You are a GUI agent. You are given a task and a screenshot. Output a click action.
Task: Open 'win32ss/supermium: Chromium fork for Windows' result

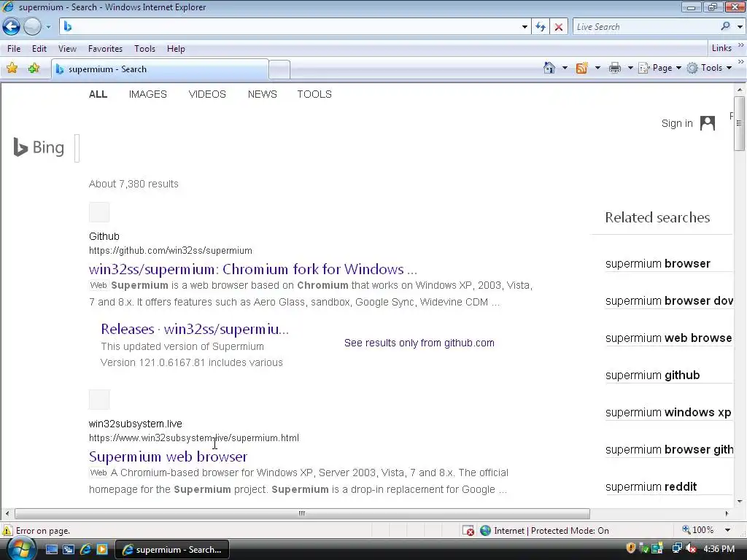[253, 269]
